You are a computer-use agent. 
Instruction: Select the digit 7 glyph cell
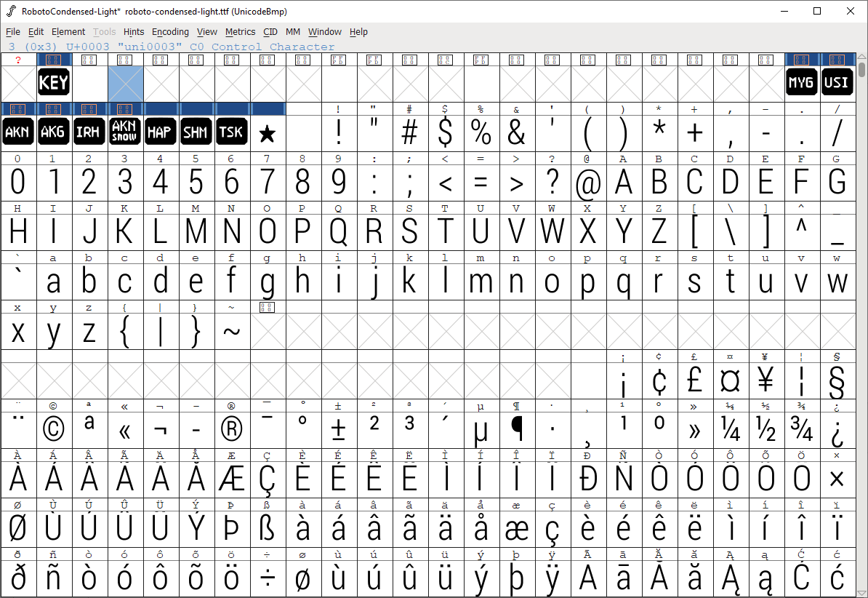[268, 182]
